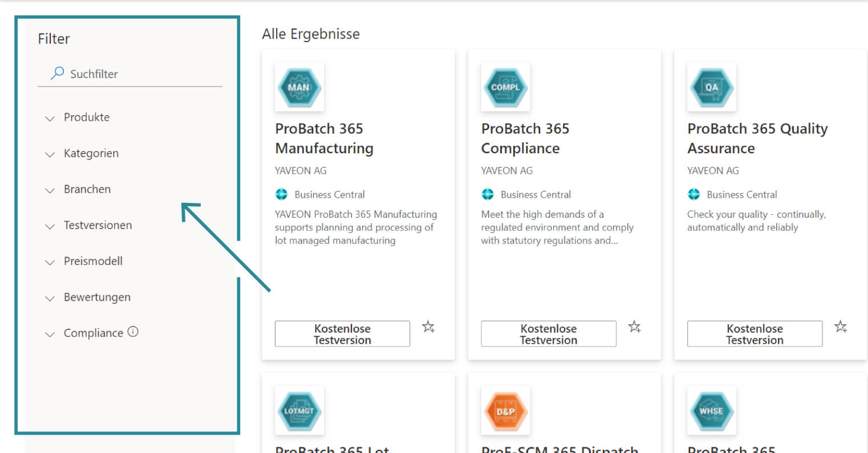Expand the Preismodell filter

[x=84, y=261]
